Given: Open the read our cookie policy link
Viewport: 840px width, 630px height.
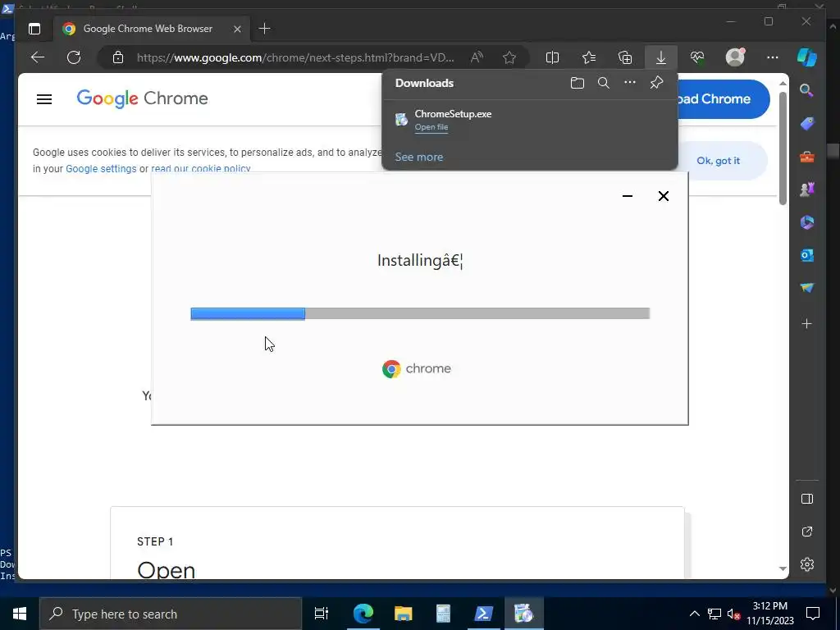Looking at the screenshot, I should coord(201,168).
